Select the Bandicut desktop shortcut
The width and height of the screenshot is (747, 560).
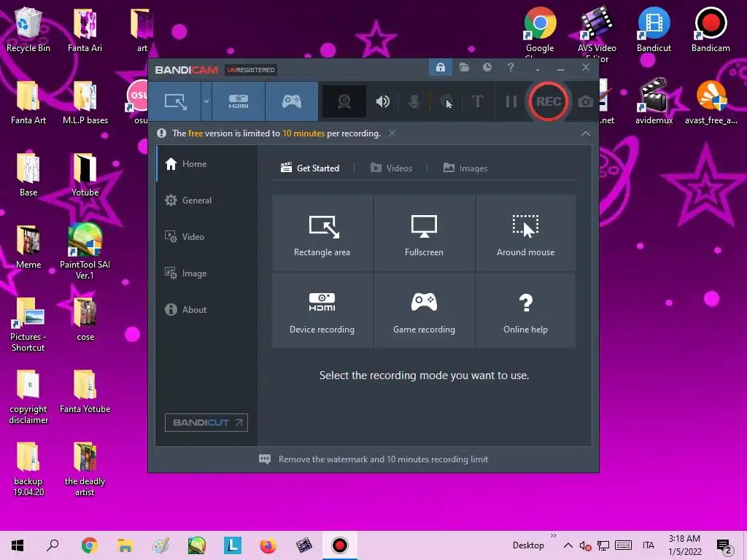[654, 30]
